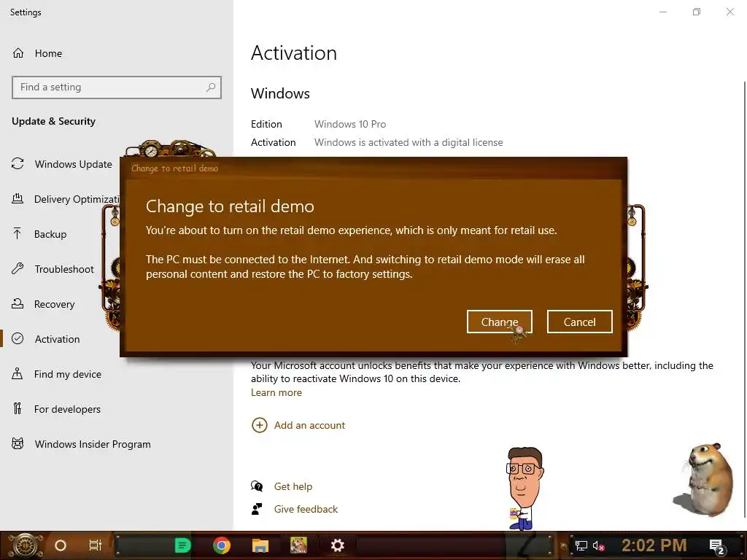Click the Windows Update sync icon

pos(18,164)
